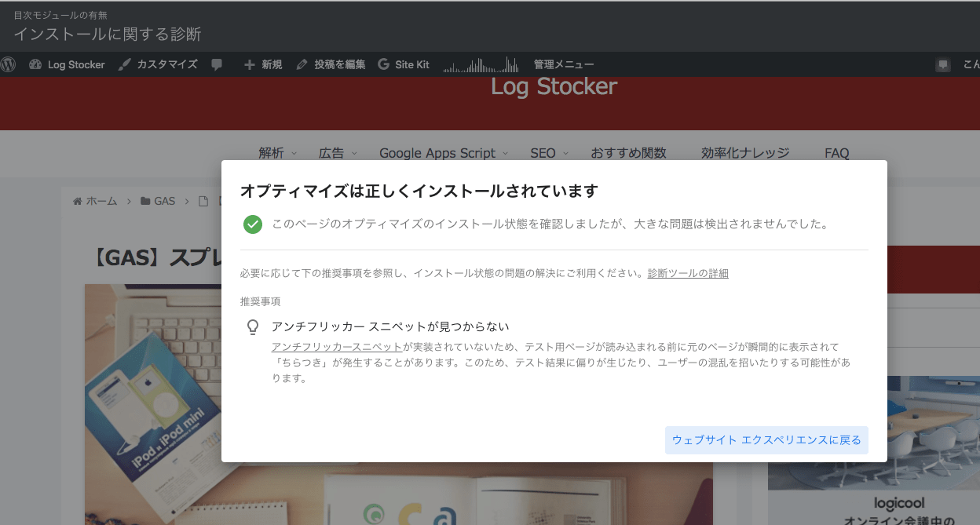Click the notification speech bubble icon at right
Viewport: 980px width, 525px height.
point(943,64)
